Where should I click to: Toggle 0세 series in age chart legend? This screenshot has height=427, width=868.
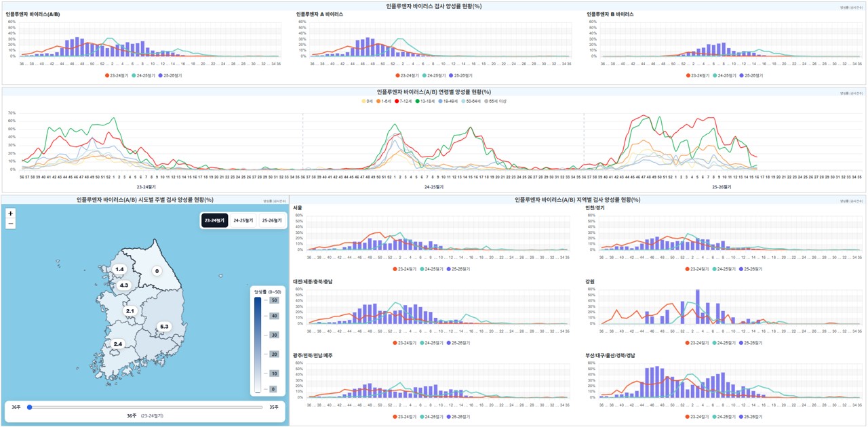tap(367, 101)
